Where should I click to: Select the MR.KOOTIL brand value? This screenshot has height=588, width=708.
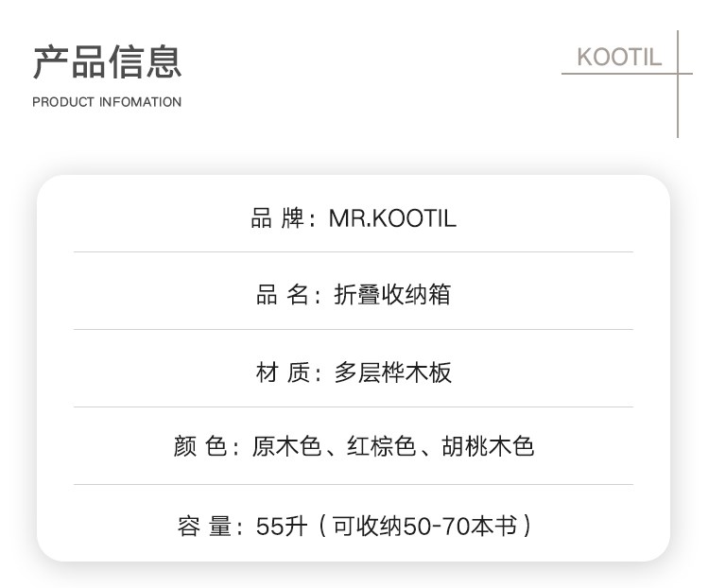[392, 218]
